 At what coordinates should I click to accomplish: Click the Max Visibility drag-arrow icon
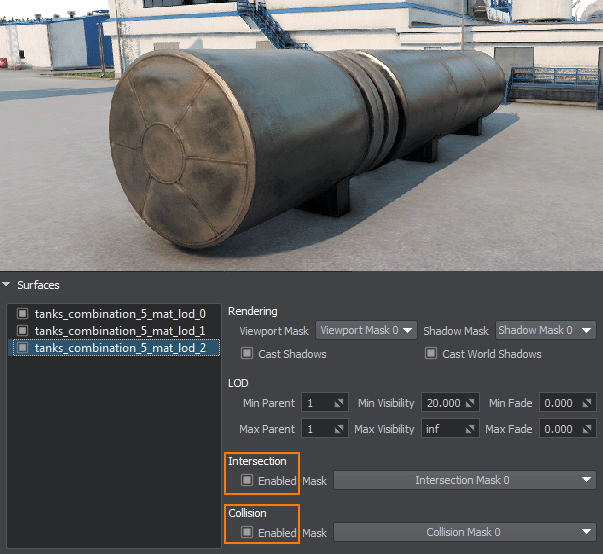pos(469,429)
